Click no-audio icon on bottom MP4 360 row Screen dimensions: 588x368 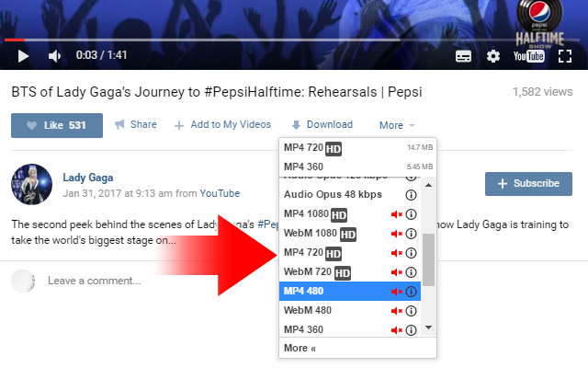pyautogui.click(x=396, y=330)
